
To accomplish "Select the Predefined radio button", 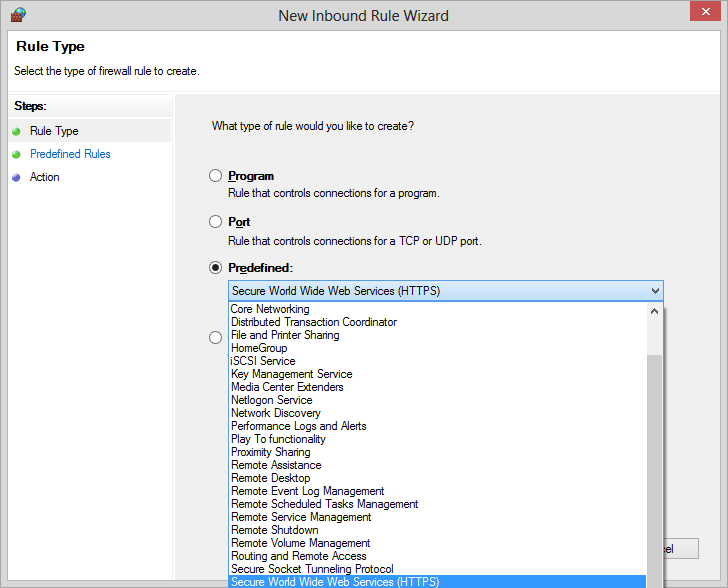I will click(x=215, y=268).
